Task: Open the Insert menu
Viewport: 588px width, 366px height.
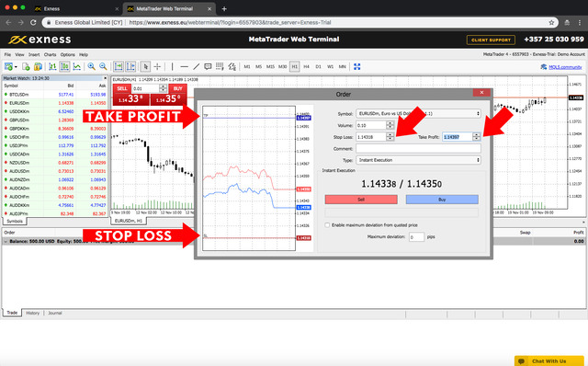Action: tap(34, 54)
